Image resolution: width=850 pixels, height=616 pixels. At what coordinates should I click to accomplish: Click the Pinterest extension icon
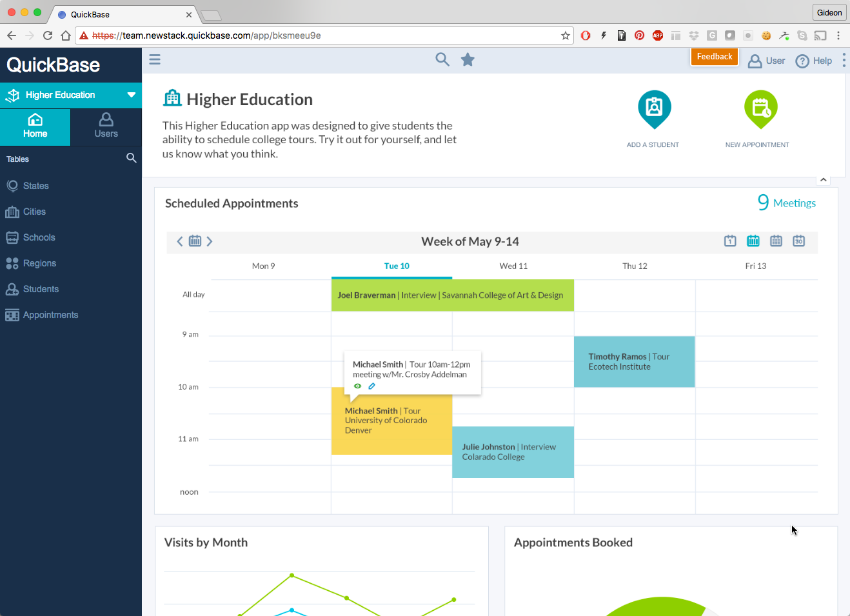639,35
